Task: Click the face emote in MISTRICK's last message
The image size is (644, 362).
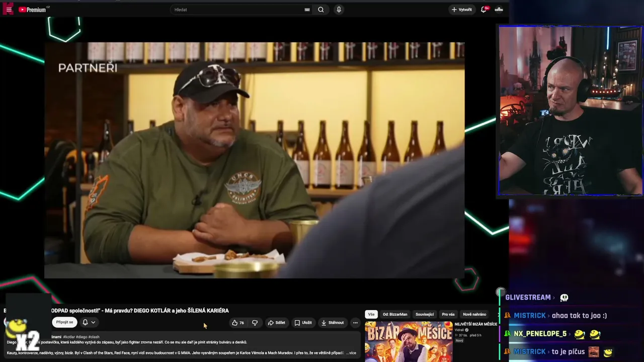Action: click(594, 351)
